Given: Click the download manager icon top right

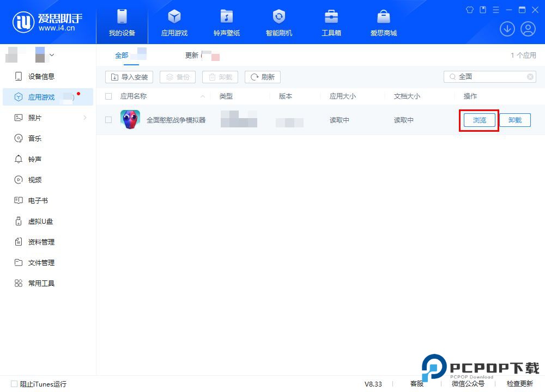Looking at the screenshot, I should (507, 29).
